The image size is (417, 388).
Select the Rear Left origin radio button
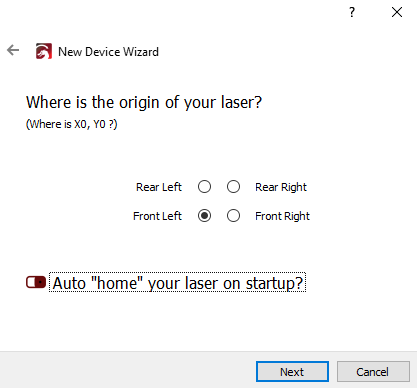tap(204, 187)
